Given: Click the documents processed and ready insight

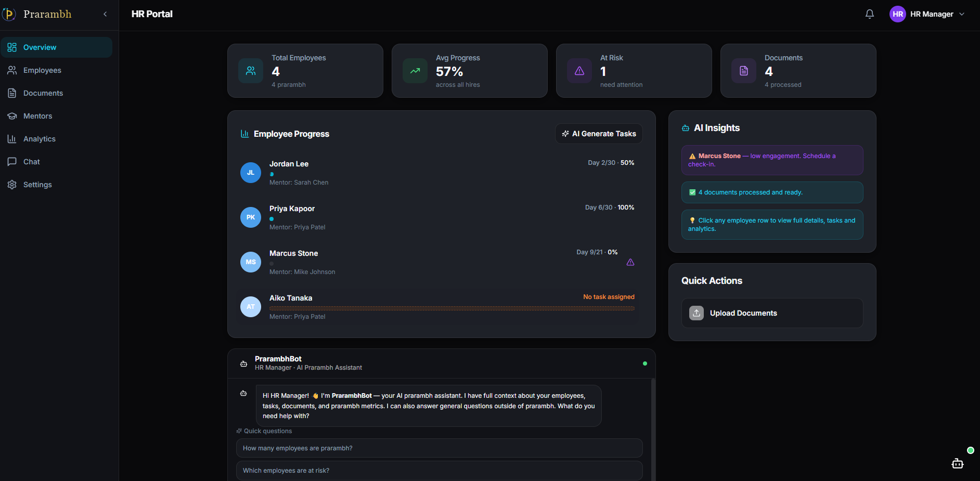Looking at the screenshot, I should 772,192.
